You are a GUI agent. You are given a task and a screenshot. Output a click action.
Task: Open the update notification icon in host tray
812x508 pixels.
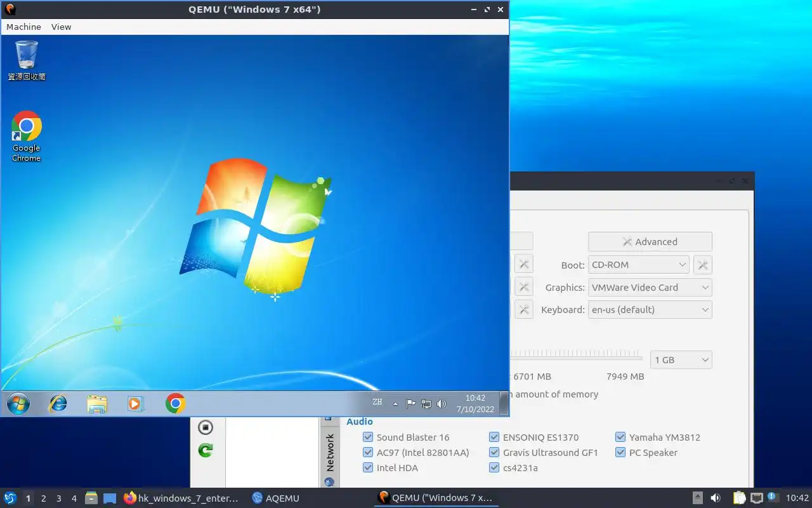click(x=773, y=498)
